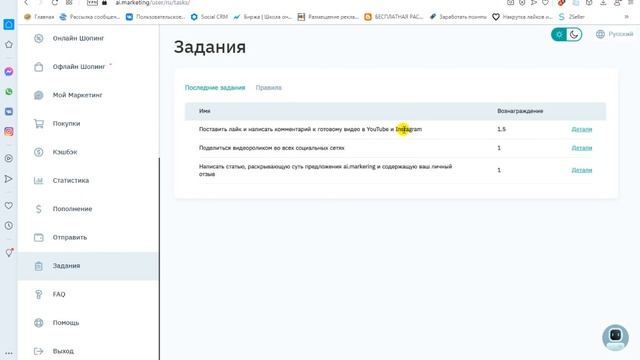
Task: Switch to the Последние задания tab
Action: point(215,87)
